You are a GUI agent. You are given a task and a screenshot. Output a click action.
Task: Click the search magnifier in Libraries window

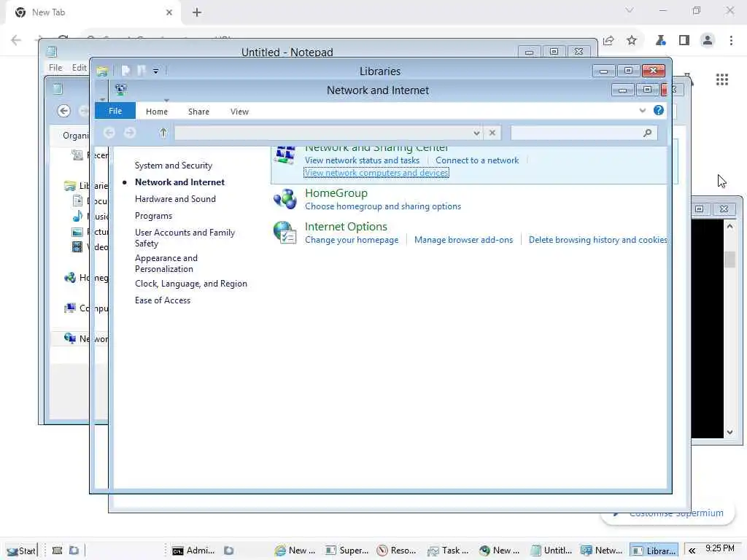pos(648,133)
